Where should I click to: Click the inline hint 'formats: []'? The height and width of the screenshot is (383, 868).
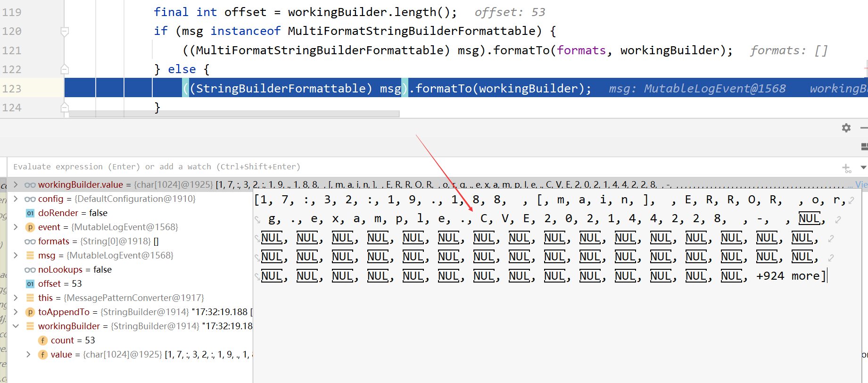tap(788, 50)
